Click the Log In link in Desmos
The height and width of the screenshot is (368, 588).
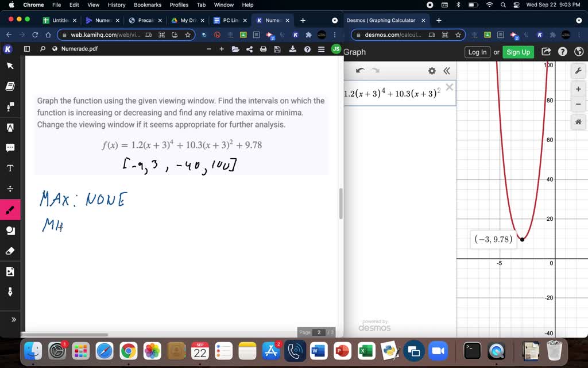click(x=477, y=52)
